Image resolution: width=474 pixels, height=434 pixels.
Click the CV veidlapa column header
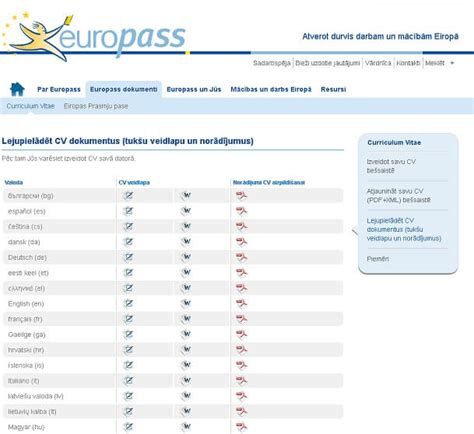(134, 182)
